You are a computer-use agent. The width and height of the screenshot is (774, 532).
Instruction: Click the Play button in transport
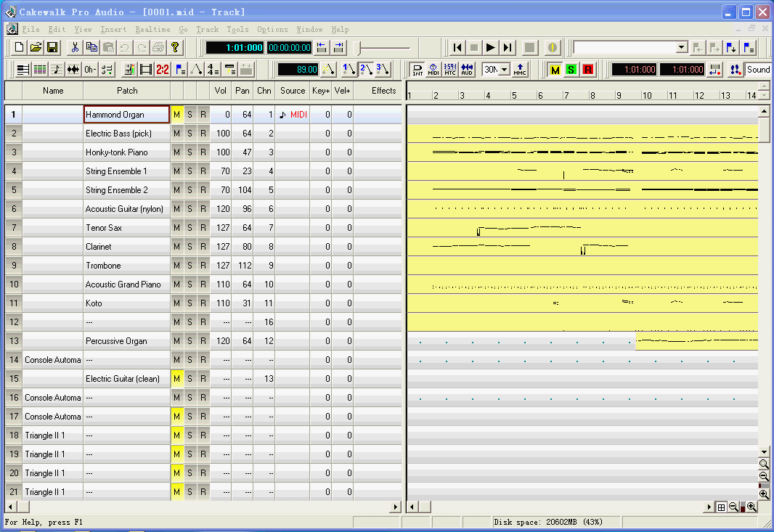[491, 48]
